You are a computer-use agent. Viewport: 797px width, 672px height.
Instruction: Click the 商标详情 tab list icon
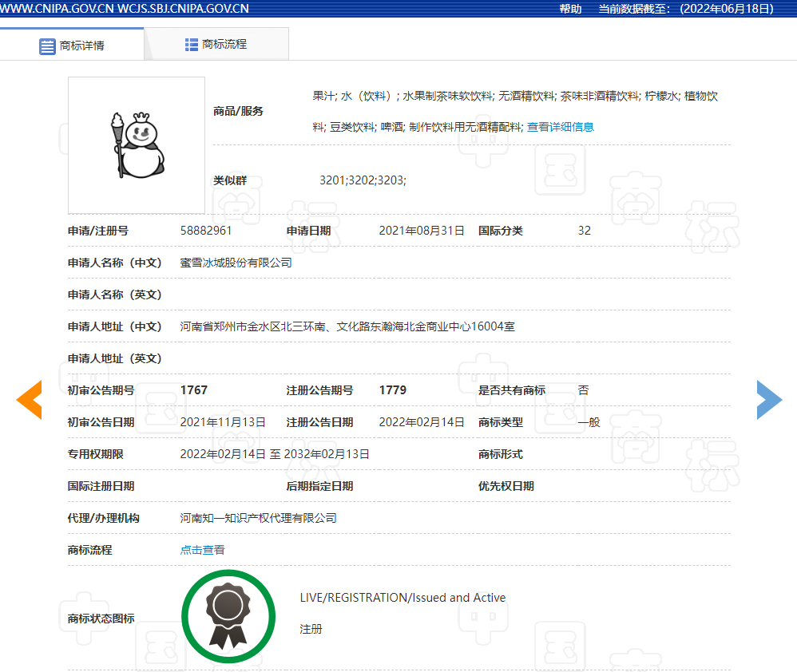tap(47, 46)
